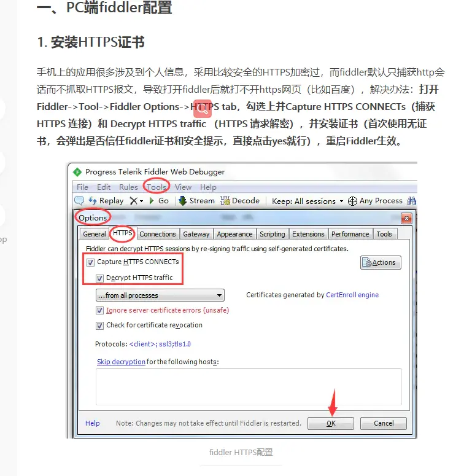Toggle Ignore server certificate errors checkbox
The image size is (464, 476).
tap(99, 310)
